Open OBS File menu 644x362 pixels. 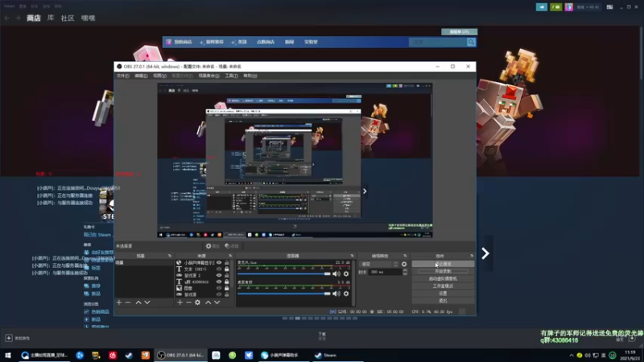coord(123,76)
